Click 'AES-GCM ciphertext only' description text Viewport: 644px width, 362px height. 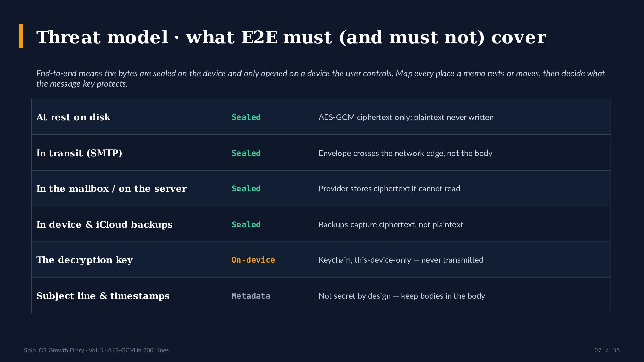(406, 117)
